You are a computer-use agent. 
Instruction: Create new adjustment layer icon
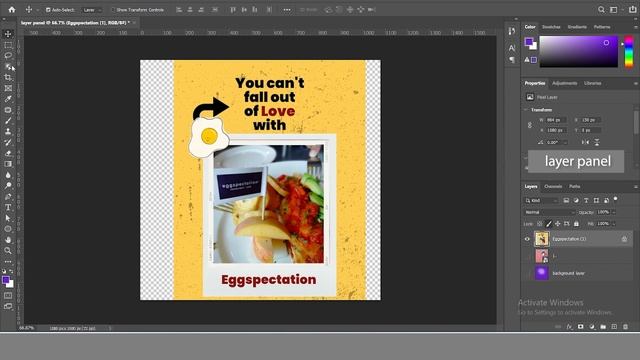592,327
